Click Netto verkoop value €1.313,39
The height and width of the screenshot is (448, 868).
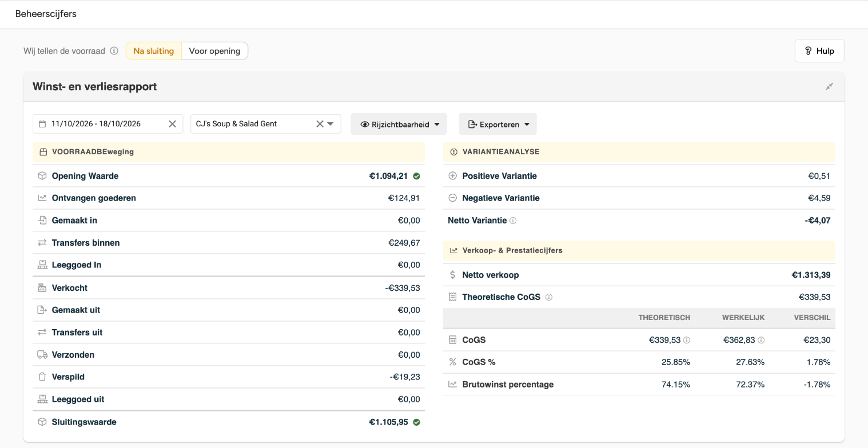[811, 275]
